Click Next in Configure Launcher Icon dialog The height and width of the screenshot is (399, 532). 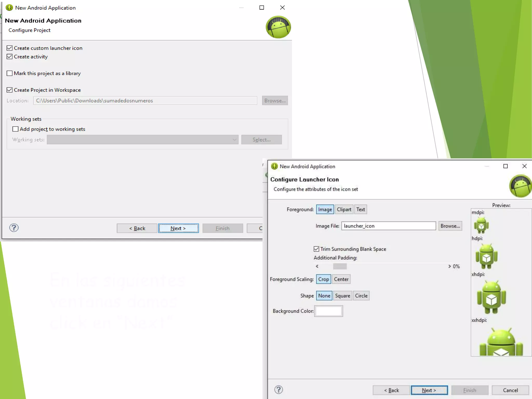(x=429, y=390)
